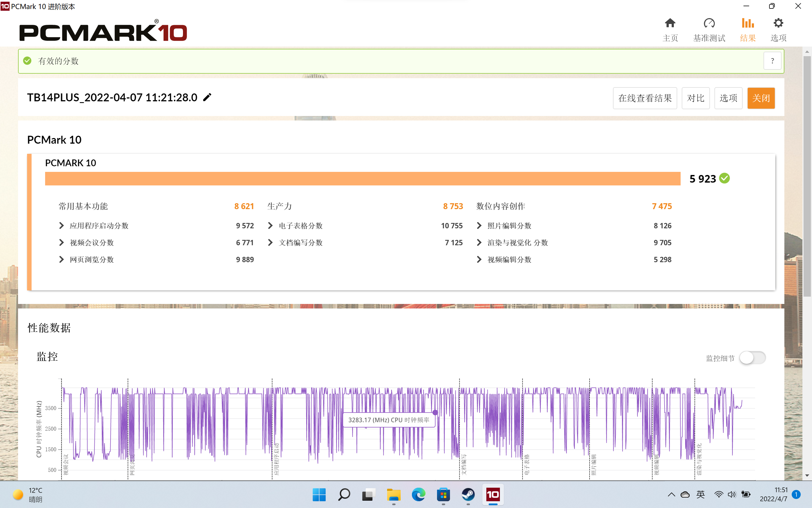Open the notification badge in tray

click(x=796, y=494)
